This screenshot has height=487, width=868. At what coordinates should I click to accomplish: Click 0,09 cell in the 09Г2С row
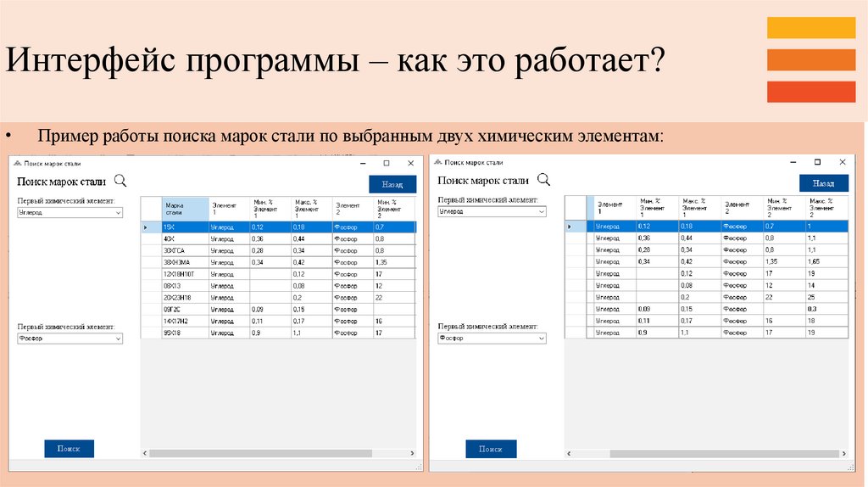[270, 310]
